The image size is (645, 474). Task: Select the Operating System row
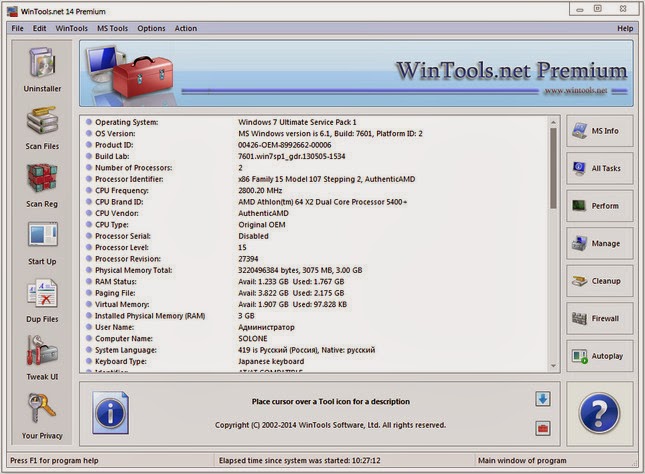(x=316, y=122)
